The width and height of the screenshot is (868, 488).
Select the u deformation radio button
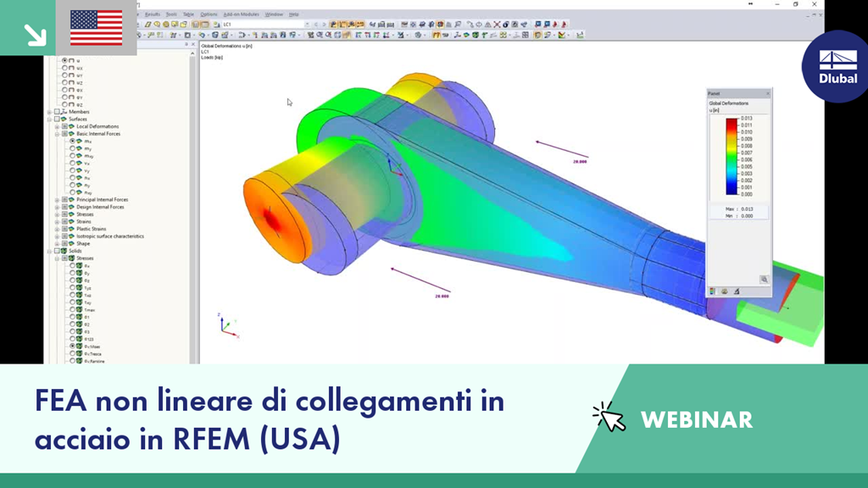tap(64, 60)
